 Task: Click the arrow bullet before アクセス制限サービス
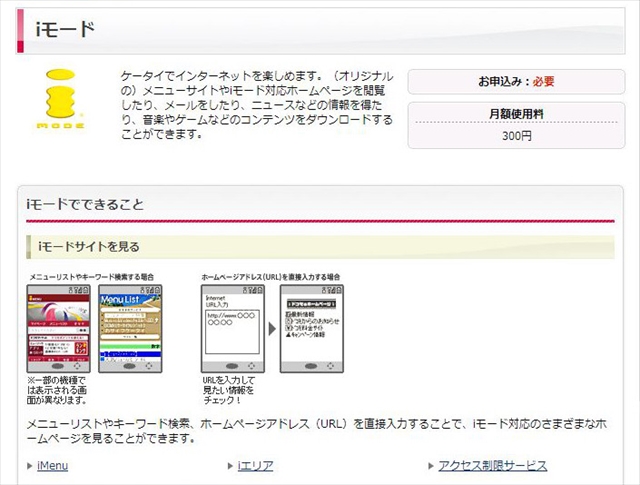click(x=431, y=466)
